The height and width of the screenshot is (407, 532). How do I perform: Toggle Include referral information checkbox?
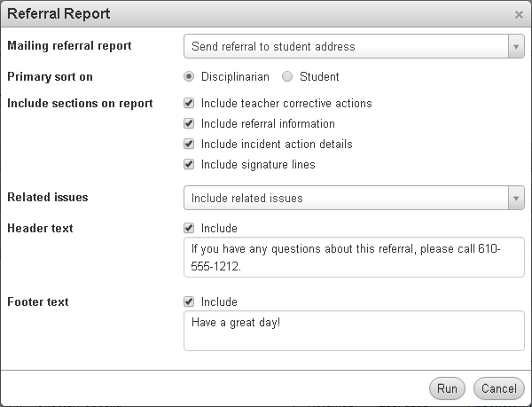[189, 124]
